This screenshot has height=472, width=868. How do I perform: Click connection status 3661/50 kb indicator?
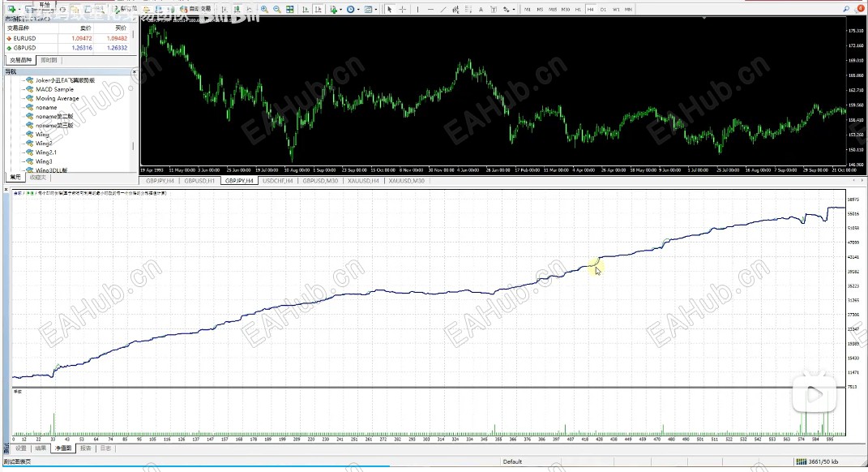(x=817, y=461)
